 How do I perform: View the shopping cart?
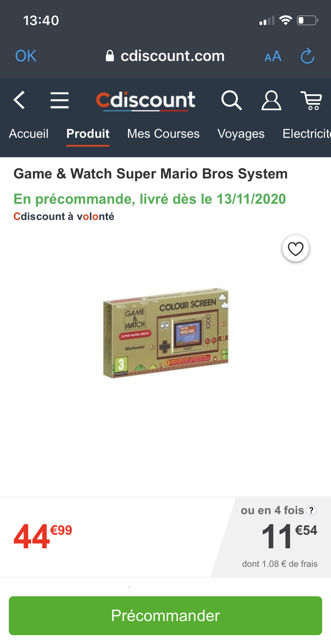coord(311,100)
